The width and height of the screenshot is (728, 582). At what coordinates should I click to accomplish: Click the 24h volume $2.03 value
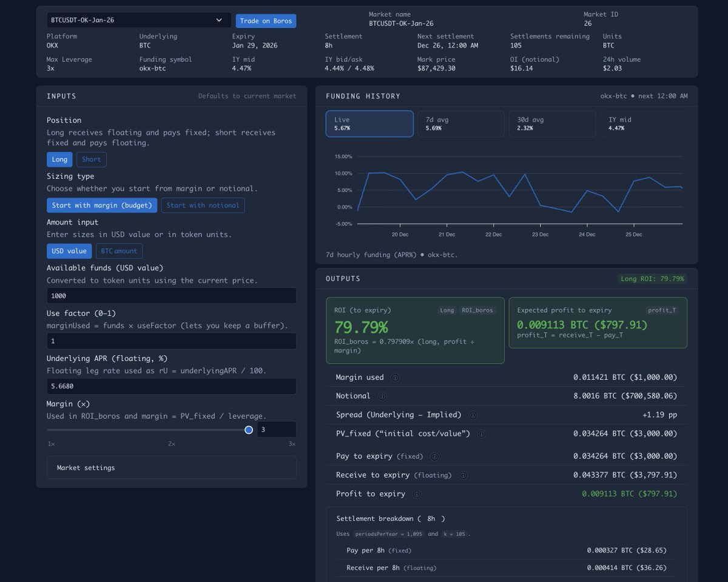(612, 69)
